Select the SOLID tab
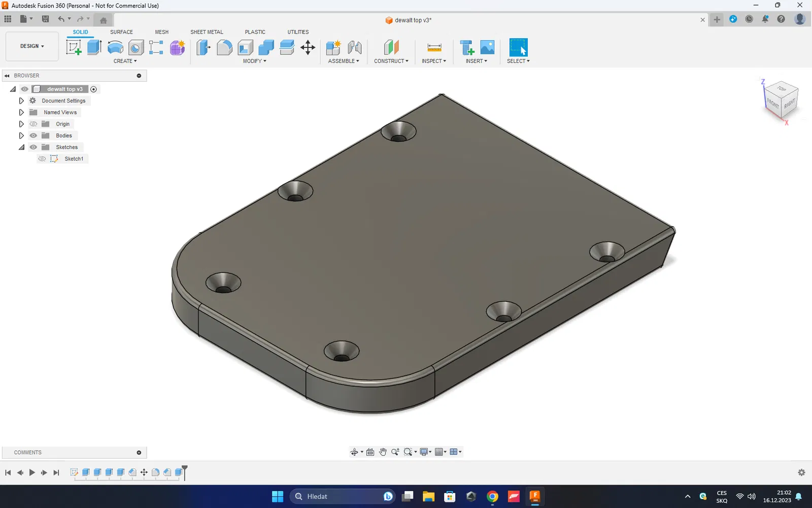The image size is (812, 508). click(80, 32)
